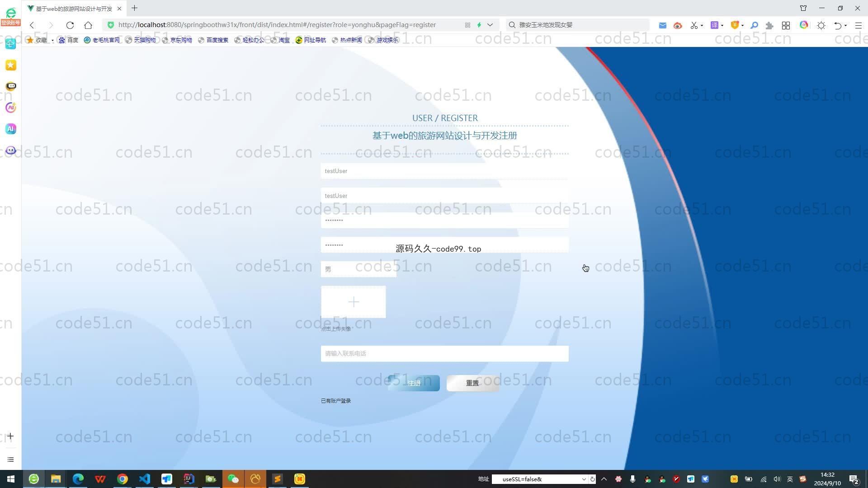The height and width of the screenshot is (488, 868).
Task: Expand the taskbar address dropdown arrow
Action: click(x=584, y=479)
